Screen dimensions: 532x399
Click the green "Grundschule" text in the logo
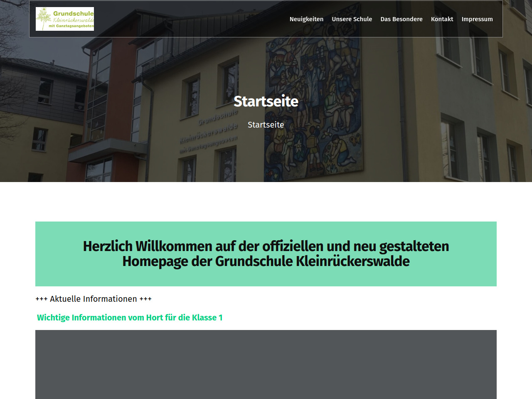73,13
